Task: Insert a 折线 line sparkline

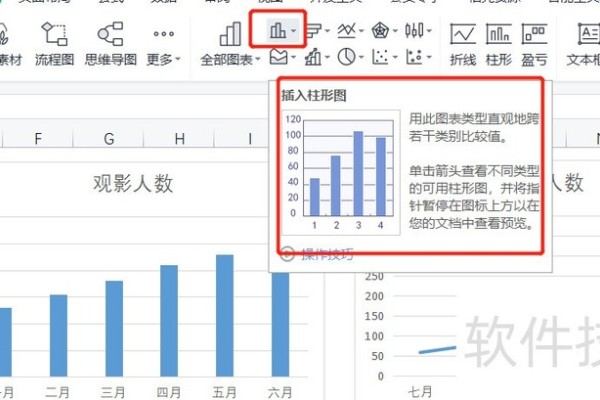Action: click(463, 44)
